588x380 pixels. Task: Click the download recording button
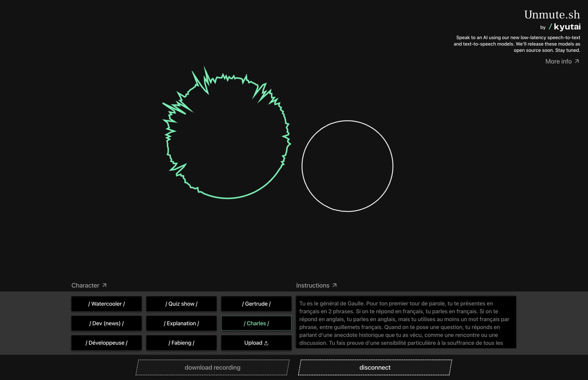pyautogui.click(x=212, y=367)
